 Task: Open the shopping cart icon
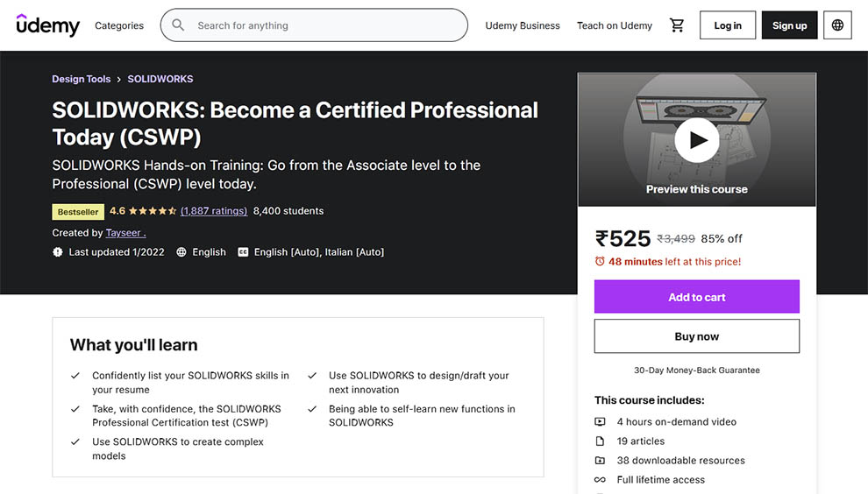point(677,25)
